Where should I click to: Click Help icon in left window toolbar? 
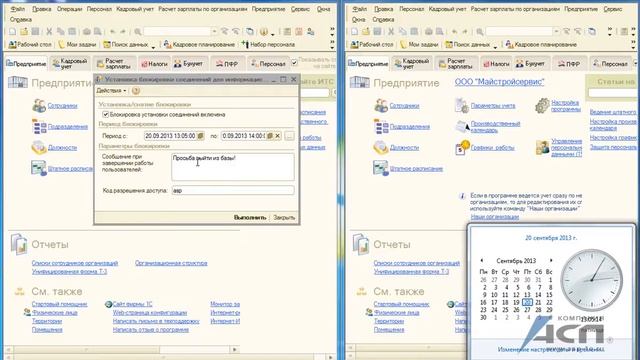(x=264, y=31)
